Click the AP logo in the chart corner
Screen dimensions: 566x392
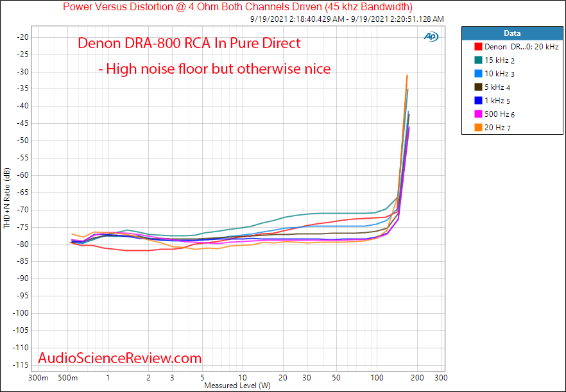[431, 37]
